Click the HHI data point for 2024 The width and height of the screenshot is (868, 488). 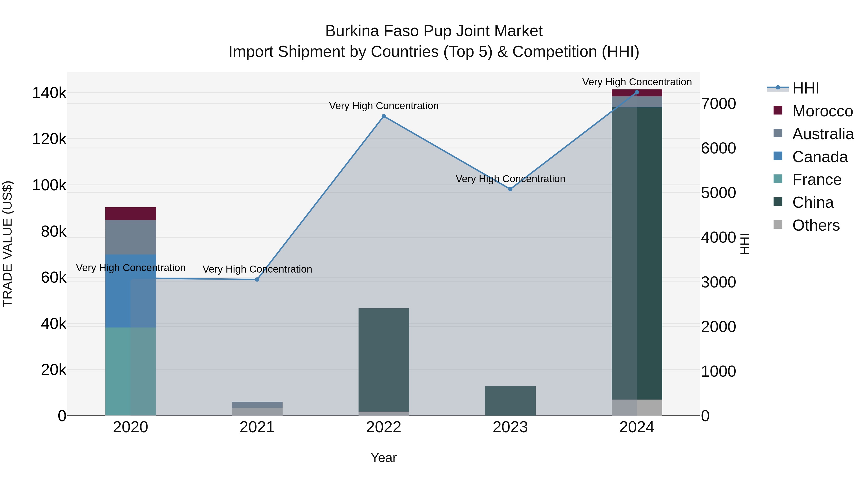pyautogui.click(x=637, y=92)
